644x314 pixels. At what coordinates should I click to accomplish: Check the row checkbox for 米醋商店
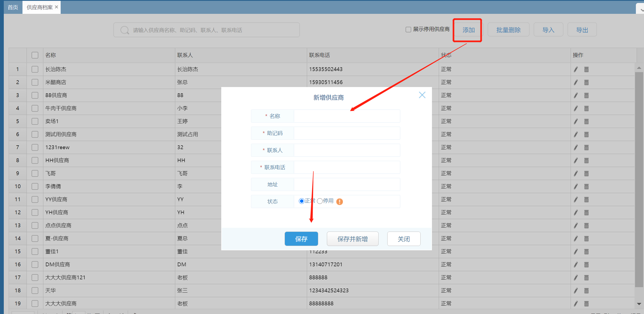point(35,82)
